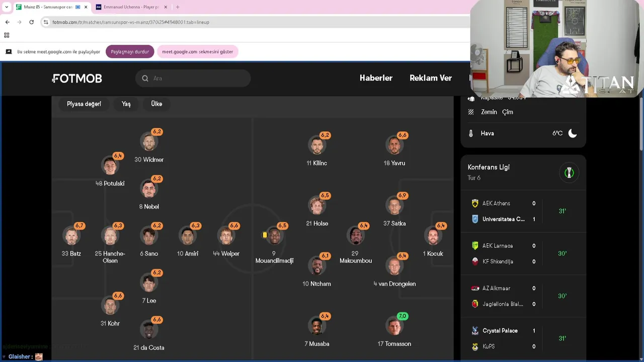Open AEK Larnaca vs KF Shkendija match
This screenshot has height=362, width=644.
tap(523, 253)
